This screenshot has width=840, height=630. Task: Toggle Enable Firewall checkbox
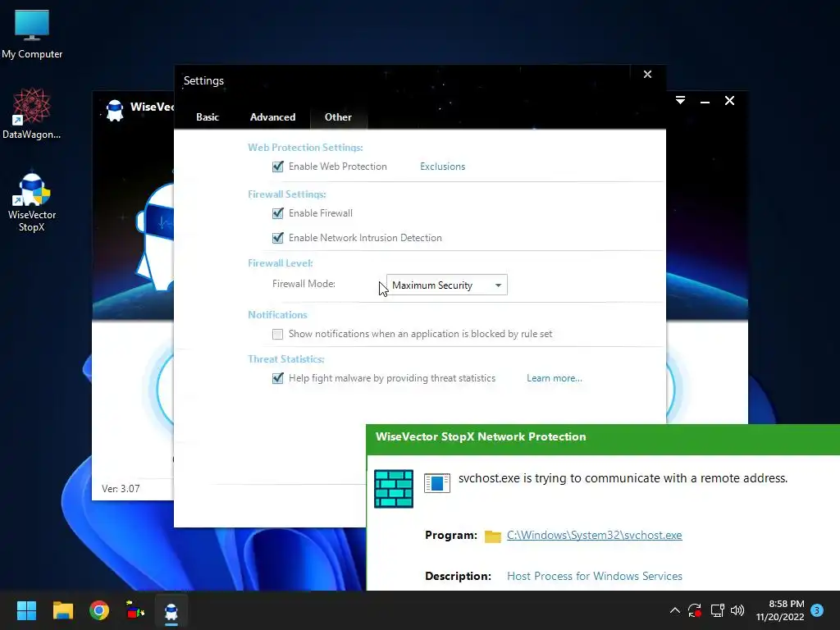pyautogui.click(x=277, y=213)
